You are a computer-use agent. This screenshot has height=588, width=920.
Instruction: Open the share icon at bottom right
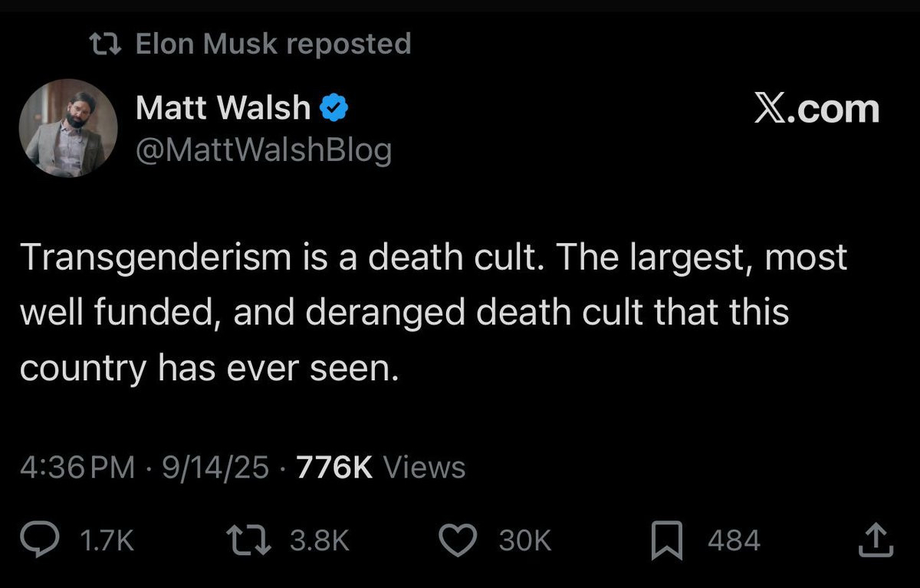[876, 541]
